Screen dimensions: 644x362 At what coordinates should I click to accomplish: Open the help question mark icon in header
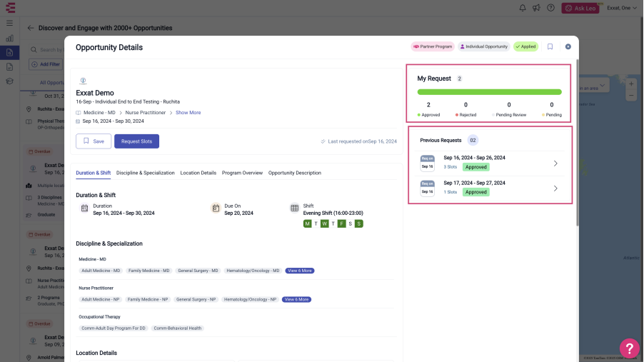(x=550, y=8)
